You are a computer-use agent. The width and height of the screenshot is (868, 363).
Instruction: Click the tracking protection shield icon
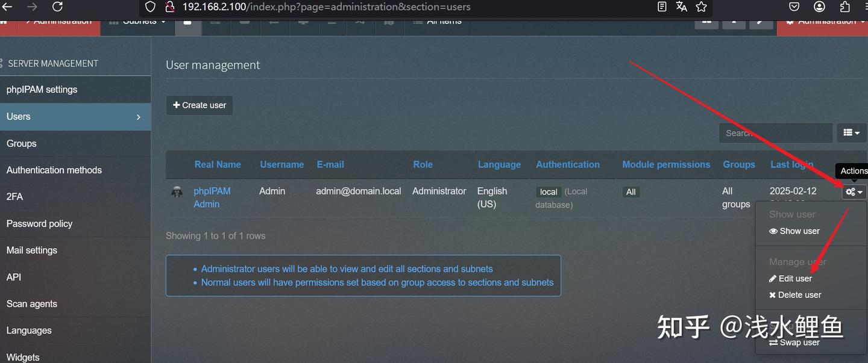tap(150, 7)
